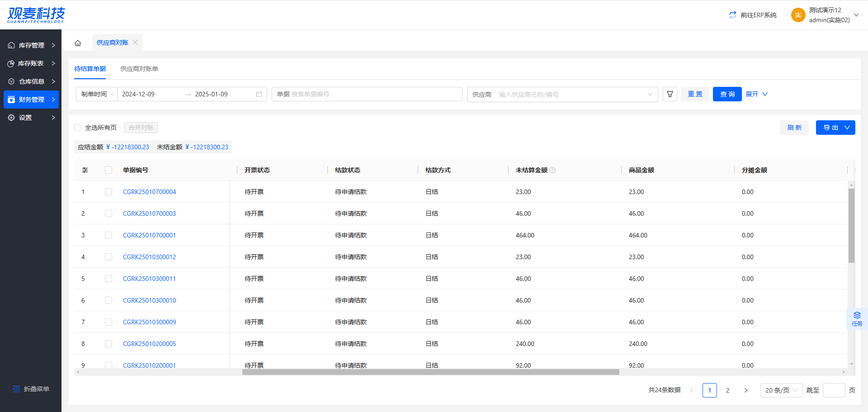Click the horizontal table scrollbar
The height and width of the screenshot is (412, 868).
click(x=430, y=372)
